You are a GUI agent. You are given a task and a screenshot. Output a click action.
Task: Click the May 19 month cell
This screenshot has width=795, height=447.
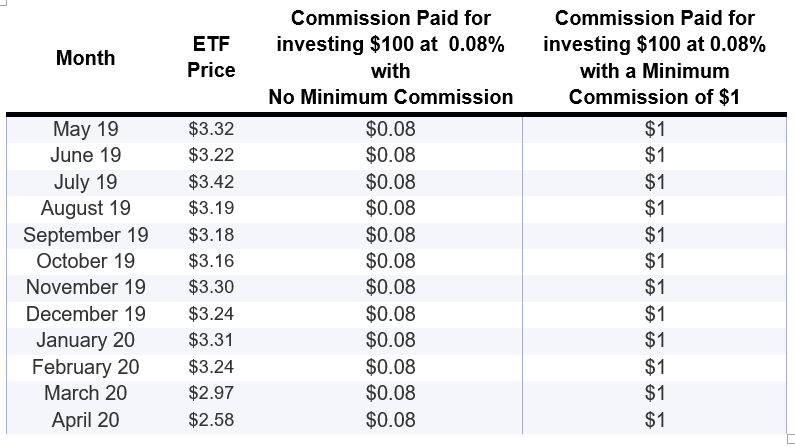[x=85, y=129]
